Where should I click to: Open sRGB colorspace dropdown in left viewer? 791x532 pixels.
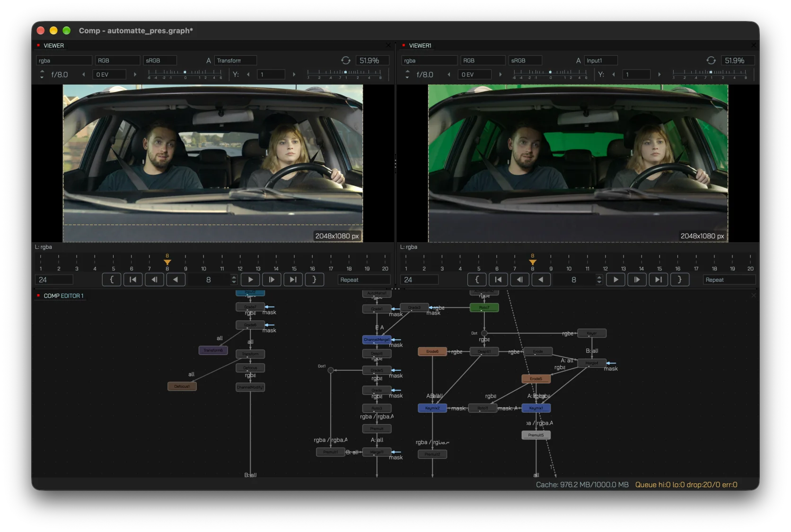click(160, 61)
